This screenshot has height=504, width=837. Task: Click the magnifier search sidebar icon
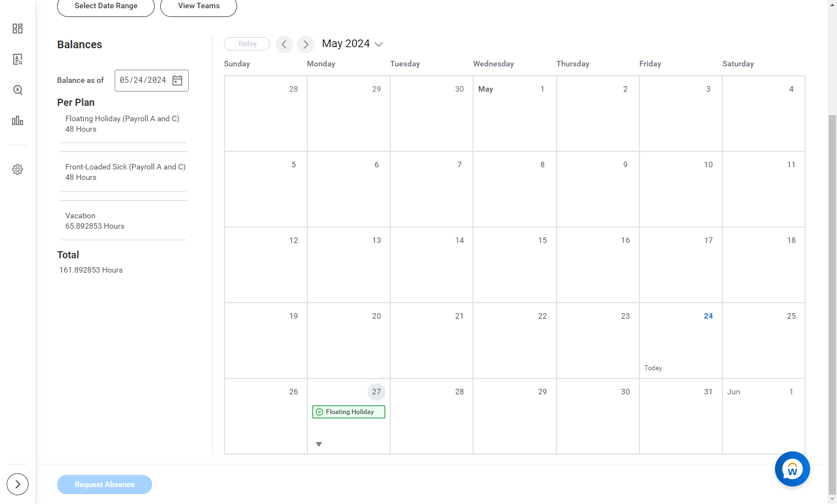pos(18,90)
